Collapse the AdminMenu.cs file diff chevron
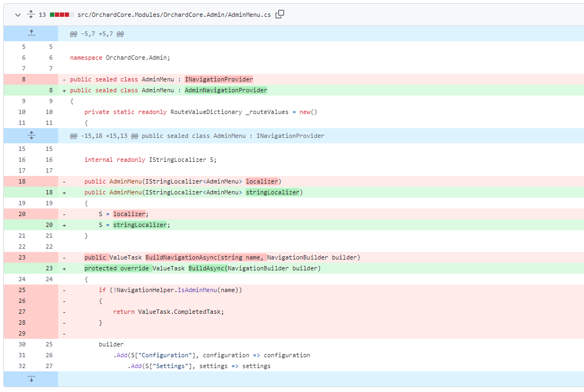The height and width of the screenshot is (392, 584). tap(17, 15)
